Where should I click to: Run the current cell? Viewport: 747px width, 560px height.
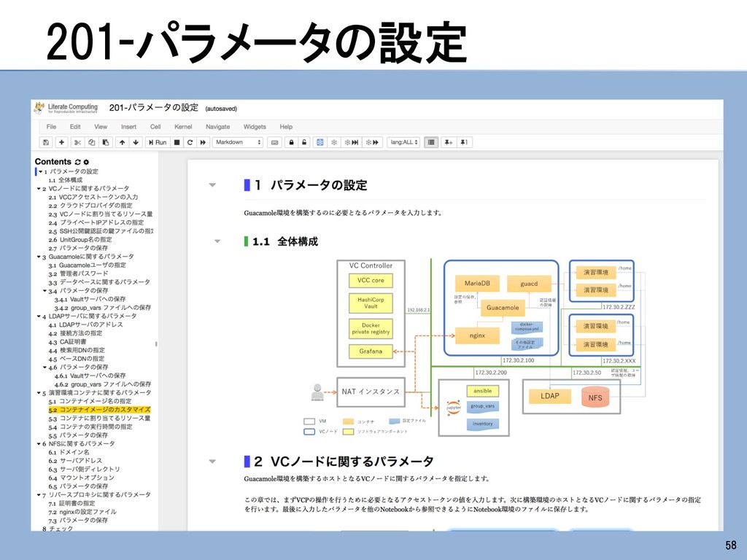coord(158,142)
